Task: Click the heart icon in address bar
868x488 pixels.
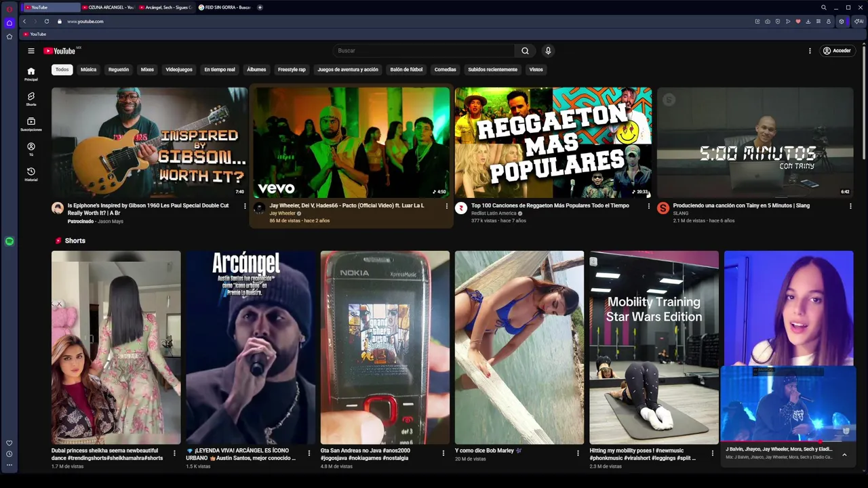Action: pos(798,22)
